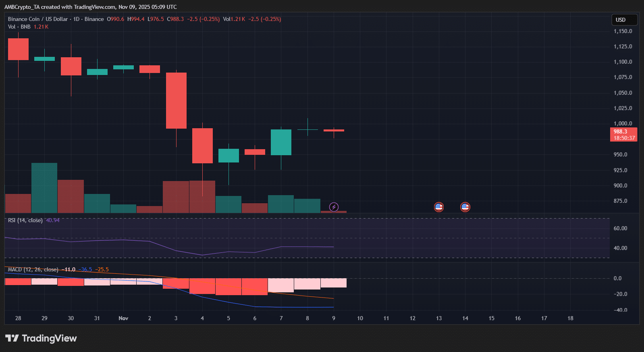
Task: Click the TradingView logo at bottom left
Action: pos(41,338)
